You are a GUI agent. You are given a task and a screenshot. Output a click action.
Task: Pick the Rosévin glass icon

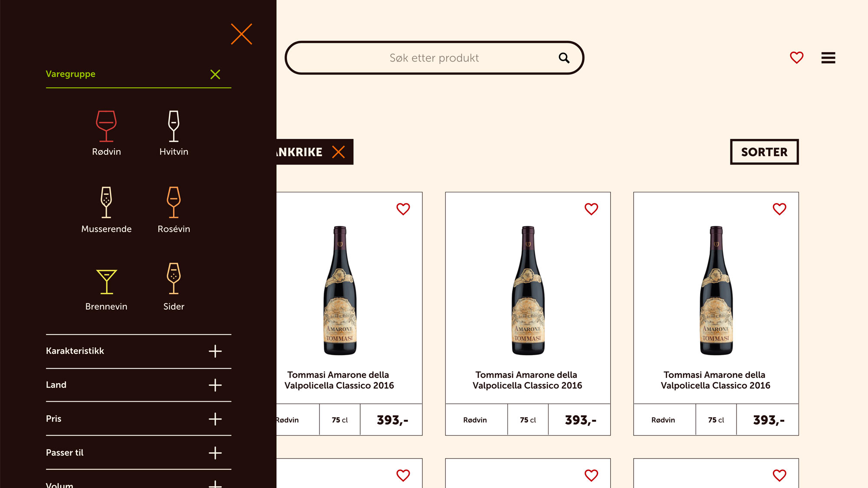[174, 203]
